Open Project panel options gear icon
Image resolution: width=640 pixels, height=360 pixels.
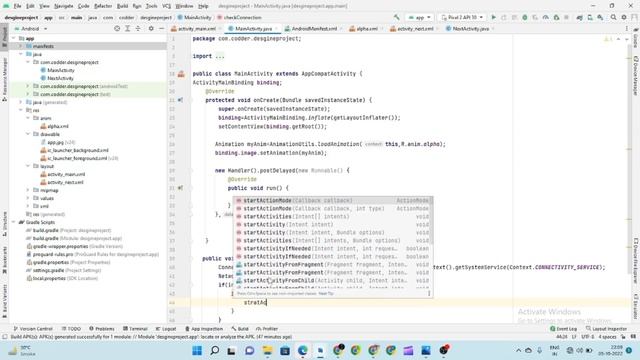click(x=151, y=29)
